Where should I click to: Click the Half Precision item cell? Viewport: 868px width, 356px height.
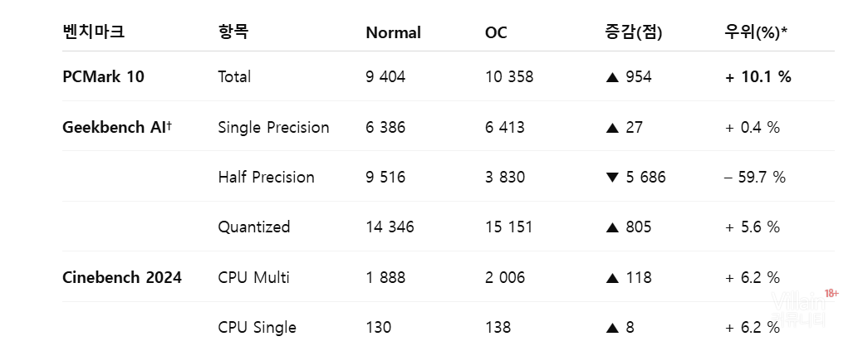point(266,178)
